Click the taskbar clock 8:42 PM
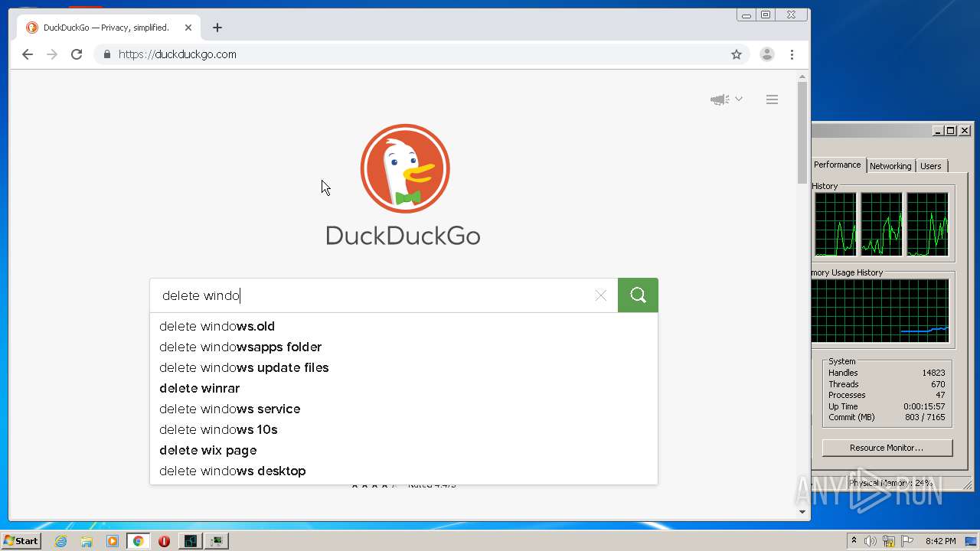The height and width of the screenshot is (551, 980). tap(940, 541)
